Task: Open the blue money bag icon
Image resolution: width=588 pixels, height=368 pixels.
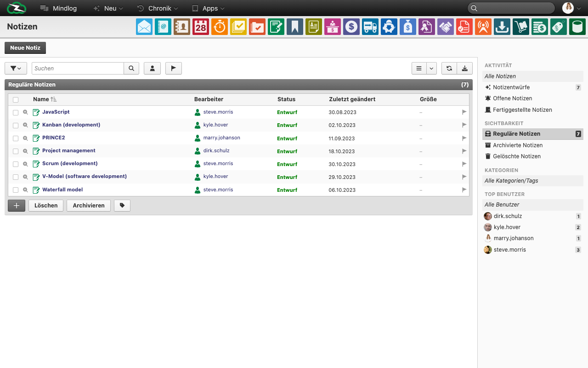Action: click(408, 27)
